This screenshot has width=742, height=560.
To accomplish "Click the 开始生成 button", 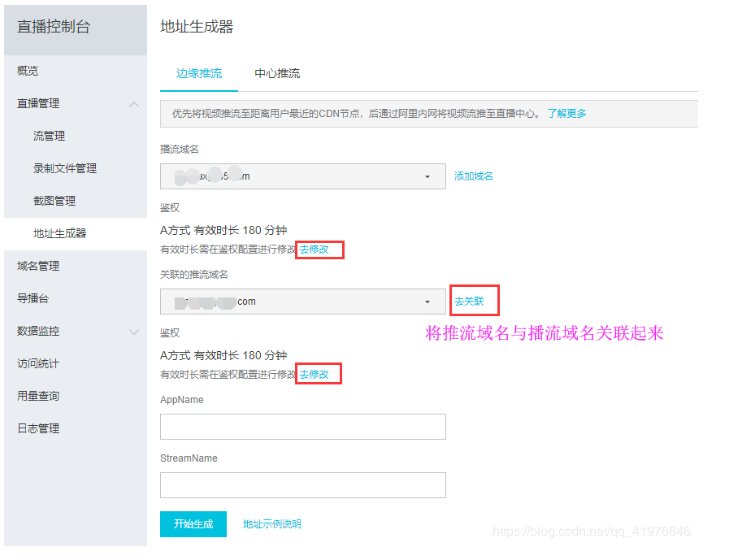I will (x=193, y=525).
